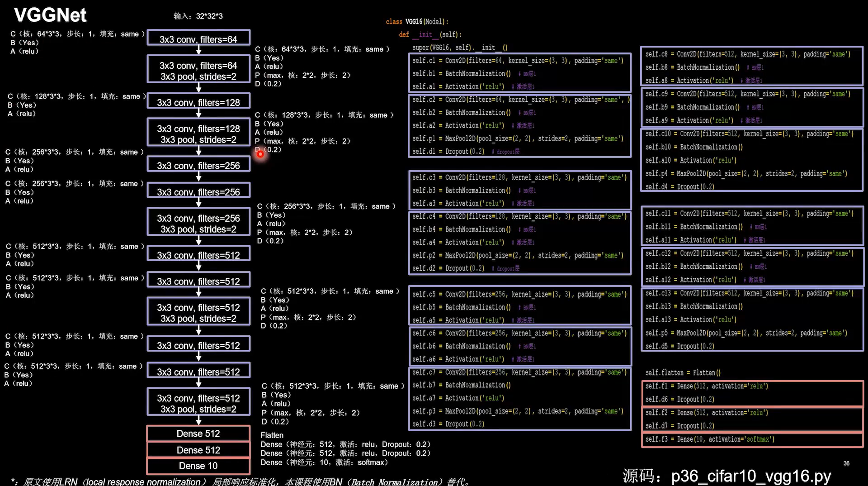This screenshot has width=868, height=486.
Task: Select the self.c11 Conv2D code line
Action: [750, 214]
